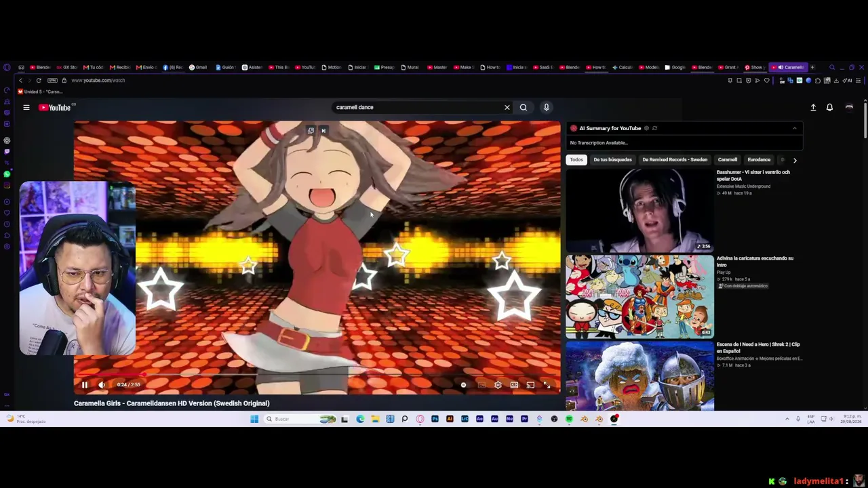This screenshot has height=488, width=868.
Task: Click the taskbar 'Buscar' search box
Action: (300, 419)
